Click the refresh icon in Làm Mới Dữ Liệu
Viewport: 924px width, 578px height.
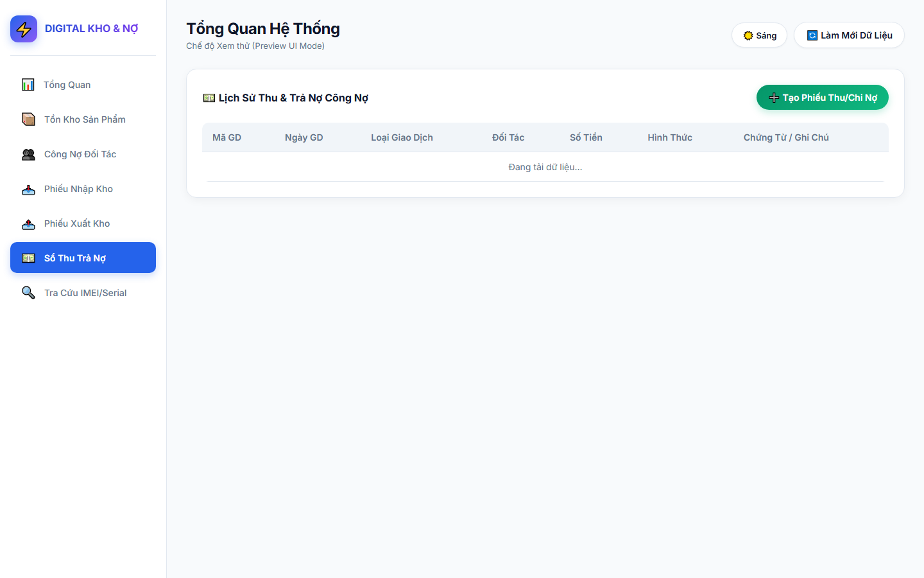pos(812,35)
